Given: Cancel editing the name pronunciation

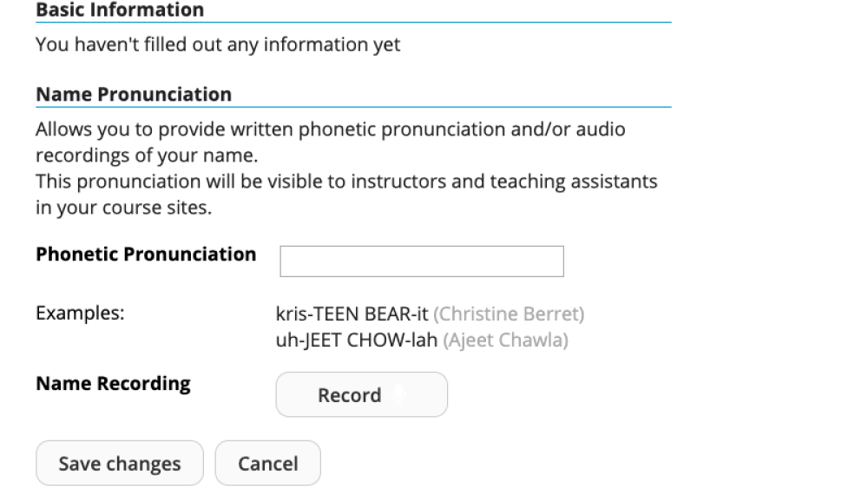Looking at the screenshot, I should [x=268, y=463].
